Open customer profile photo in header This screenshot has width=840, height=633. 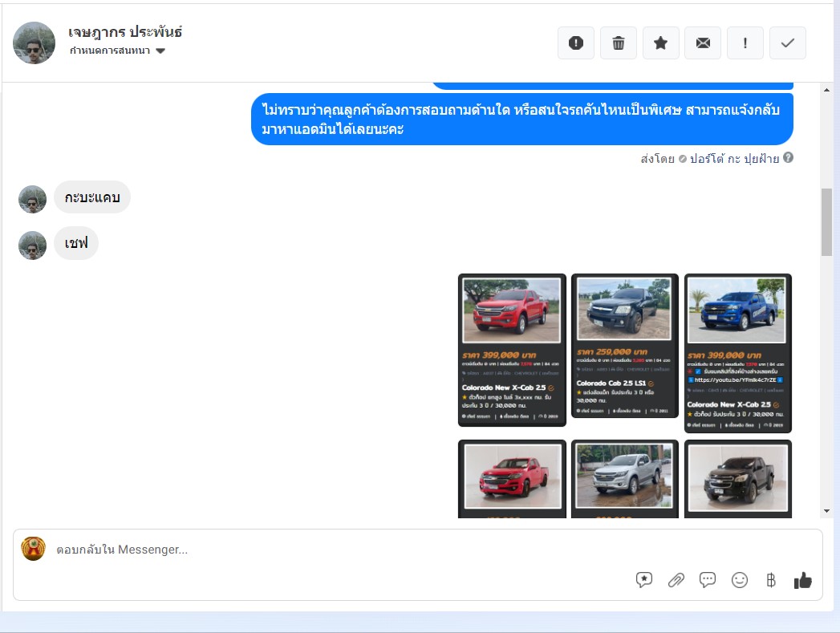click(x=34, y=43)
